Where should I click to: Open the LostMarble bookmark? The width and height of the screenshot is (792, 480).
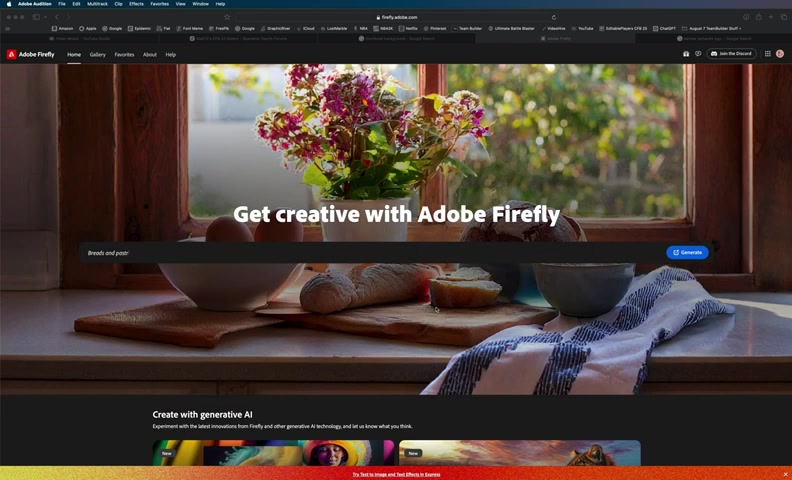coord(334,28)
